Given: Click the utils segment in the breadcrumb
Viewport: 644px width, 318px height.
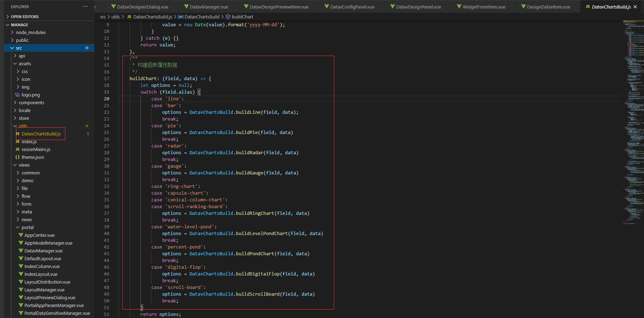Looking at the screenshot, I should 115,17.
